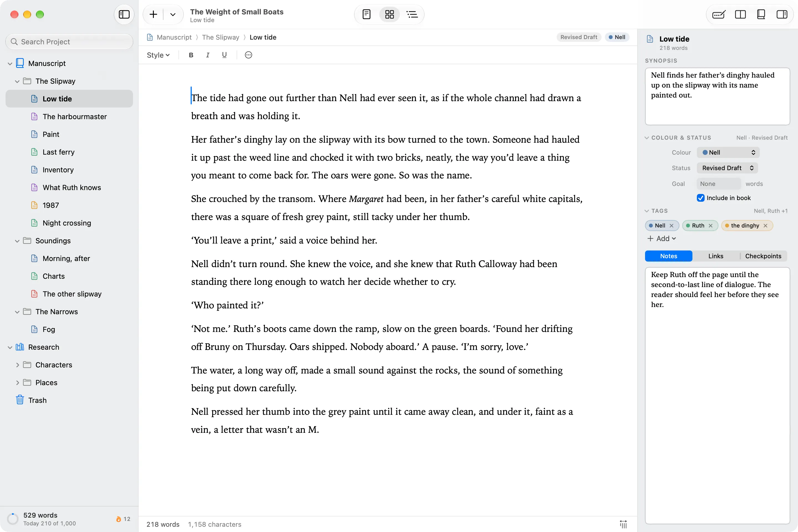Open more formatting options ellipsis
The width and height of the screenshot is (798, 532).
248,55
